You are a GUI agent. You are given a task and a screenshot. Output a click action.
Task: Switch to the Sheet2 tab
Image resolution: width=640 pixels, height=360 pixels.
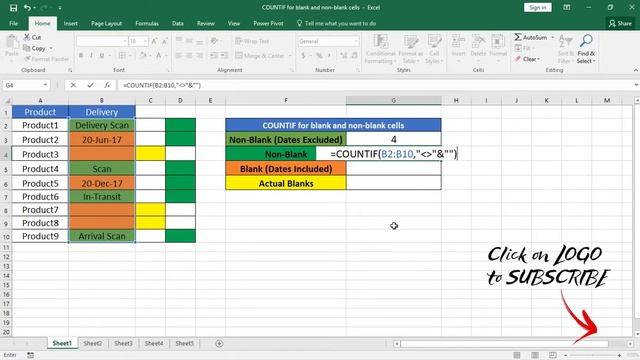click(x=93, y=344)
